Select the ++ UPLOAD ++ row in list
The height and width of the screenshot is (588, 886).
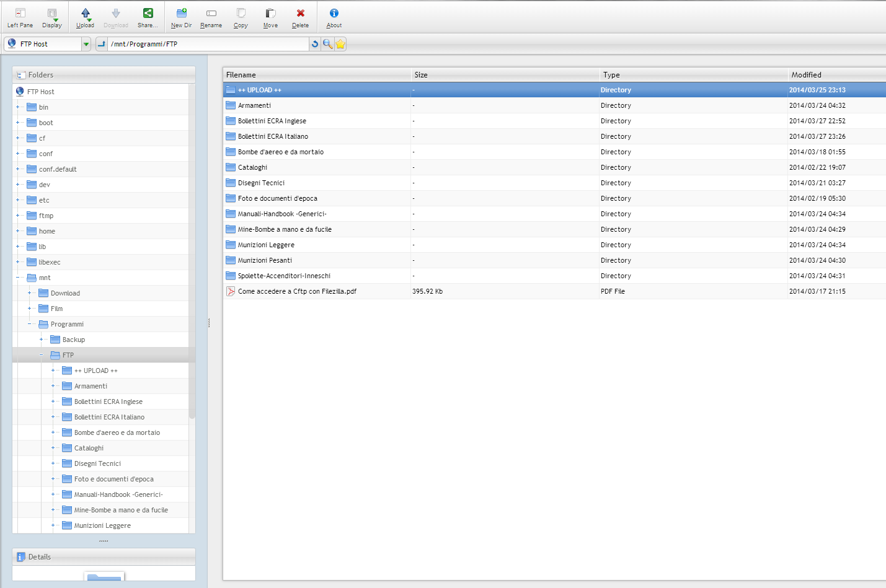pos(554,90)
